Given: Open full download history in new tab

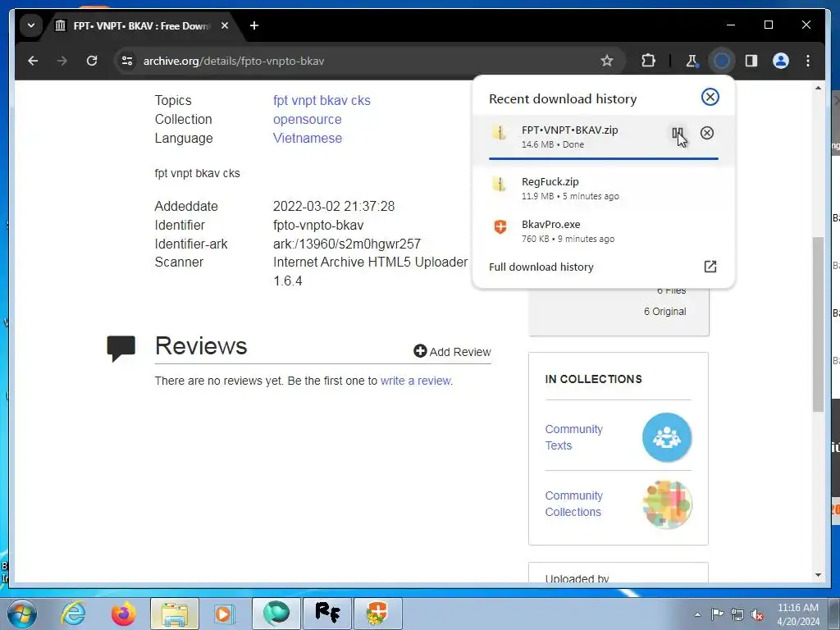Looking at the screenshot, I should pos(710,267).
